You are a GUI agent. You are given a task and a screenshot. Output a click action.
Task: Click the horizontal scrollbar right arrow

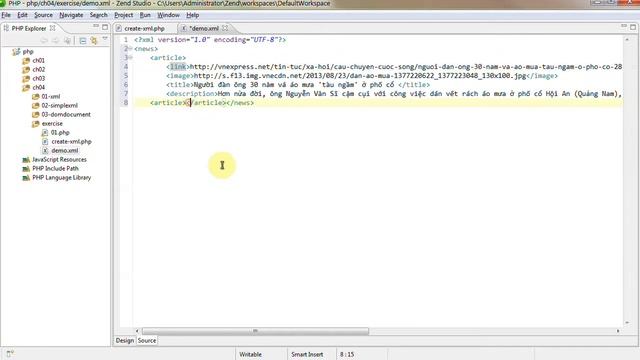point(618,331)
